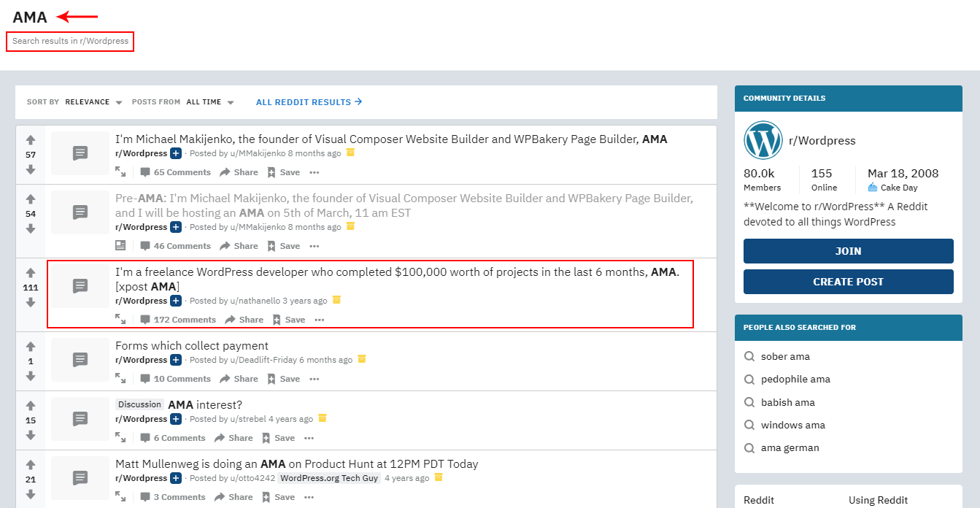Open All Reddit Results link
The width and height of the screenshot is (980, 508).
[309, 102]
